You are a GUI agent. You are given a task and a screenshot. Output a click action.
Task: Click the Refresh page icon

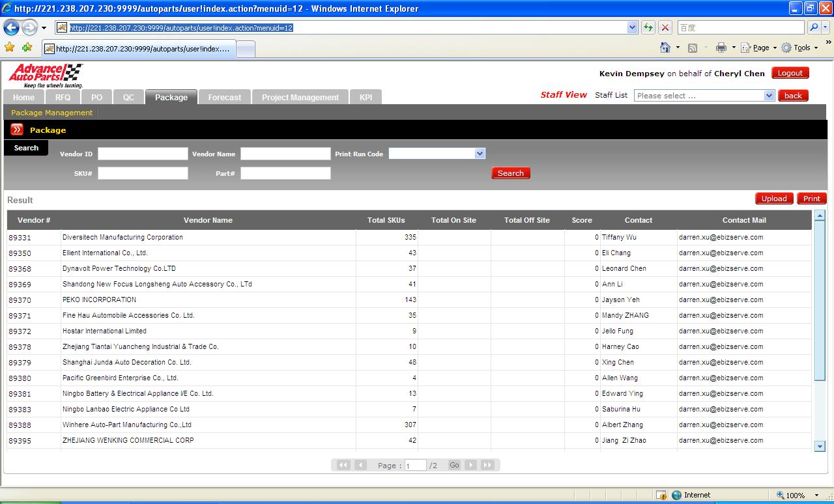[x=648, y=27]
